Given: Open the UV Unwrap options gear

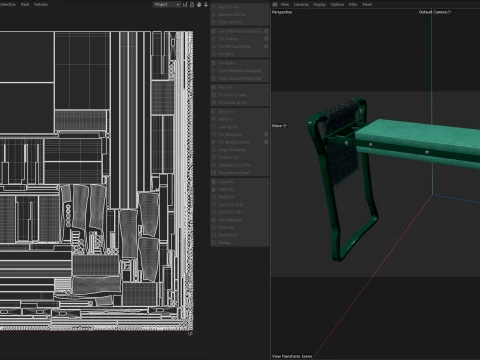Looking at the screenshot, I should [x=266, y=39].
